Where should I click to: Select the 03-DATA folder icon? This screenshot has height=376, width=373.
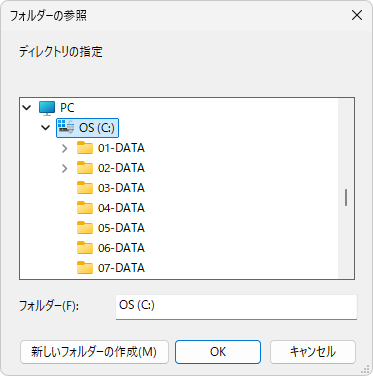point(85,188)
